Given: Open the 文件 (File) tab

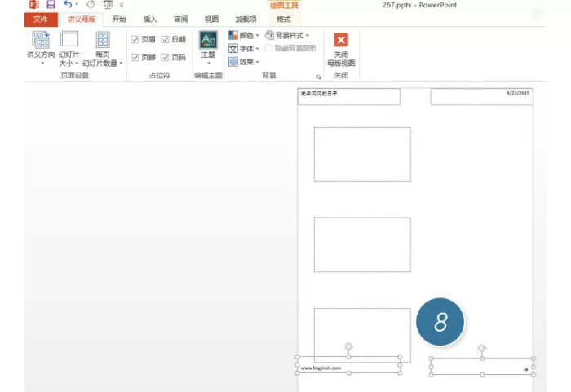Looking at the screenshot, I should point(41,20).
